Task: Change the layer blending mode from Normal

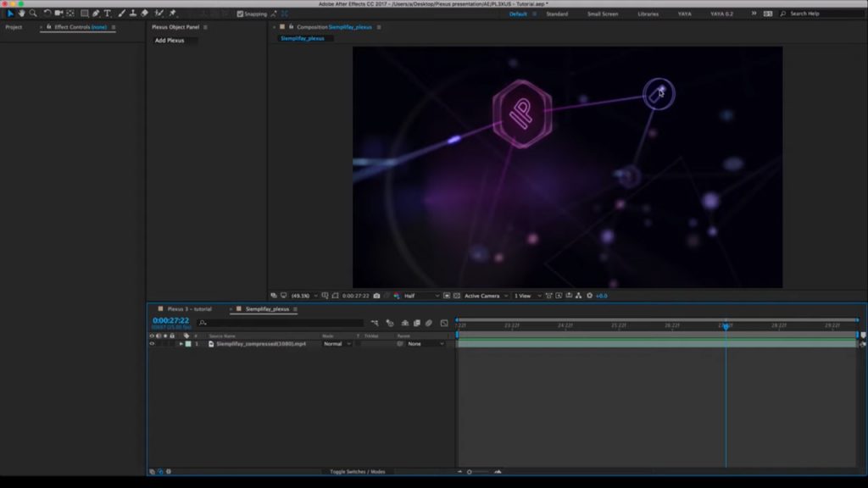Action: pyautogui.click(x=336, y=344)
